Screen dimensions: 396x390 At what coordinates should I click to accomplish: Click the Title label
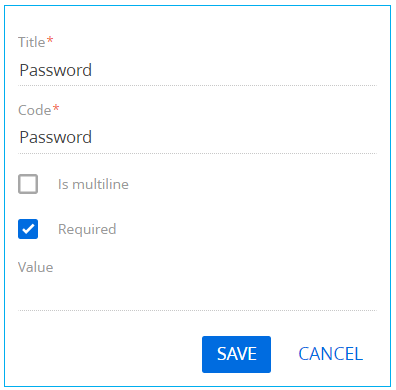(x=31, y=42)
